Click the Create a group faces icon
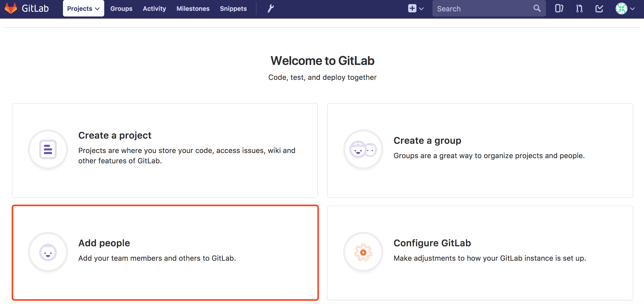644x304 pixels. (x=363, y=149)
